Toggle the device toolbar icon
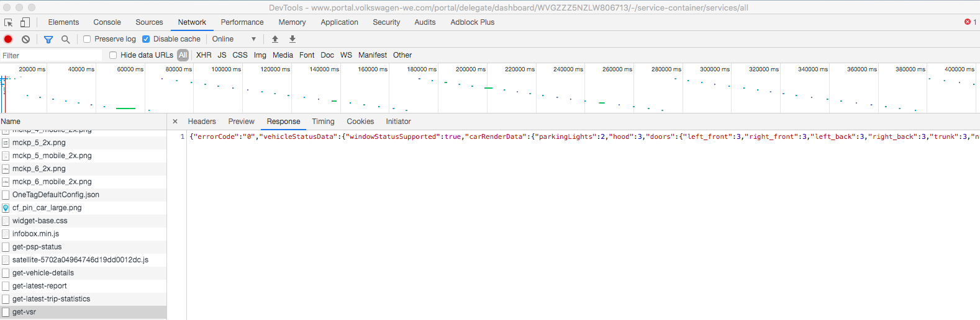 [25, 22]
